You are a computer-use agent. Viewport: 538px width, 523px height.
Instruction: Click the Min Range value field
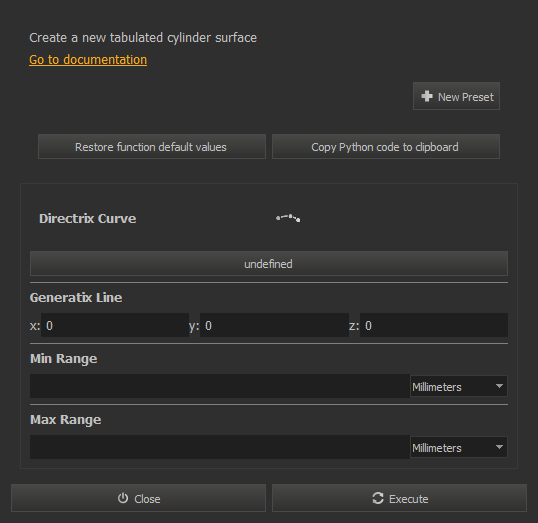pyautogui.click(x=220, y=386)
